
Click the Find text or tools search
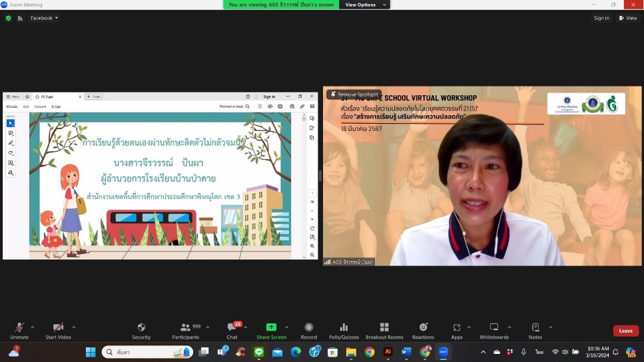(234, 106)
